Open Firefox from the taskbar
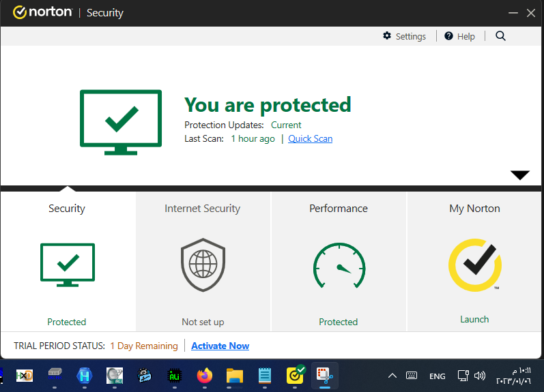Image resolution: width=544 pixels, height=392 pixels. pos(204,376)
